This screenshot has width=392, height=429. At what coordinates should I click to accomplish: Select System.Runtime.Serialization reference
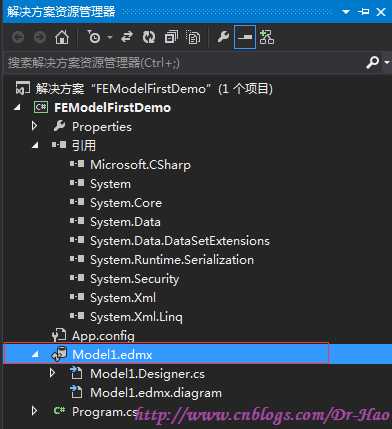pos(172,260)
